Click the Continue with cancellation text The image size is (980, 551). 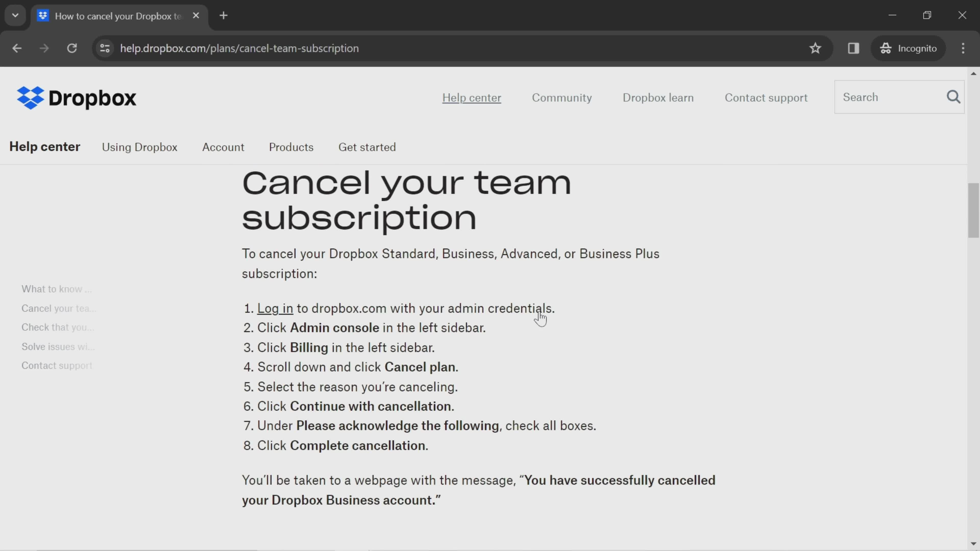(x=372, y=407)
